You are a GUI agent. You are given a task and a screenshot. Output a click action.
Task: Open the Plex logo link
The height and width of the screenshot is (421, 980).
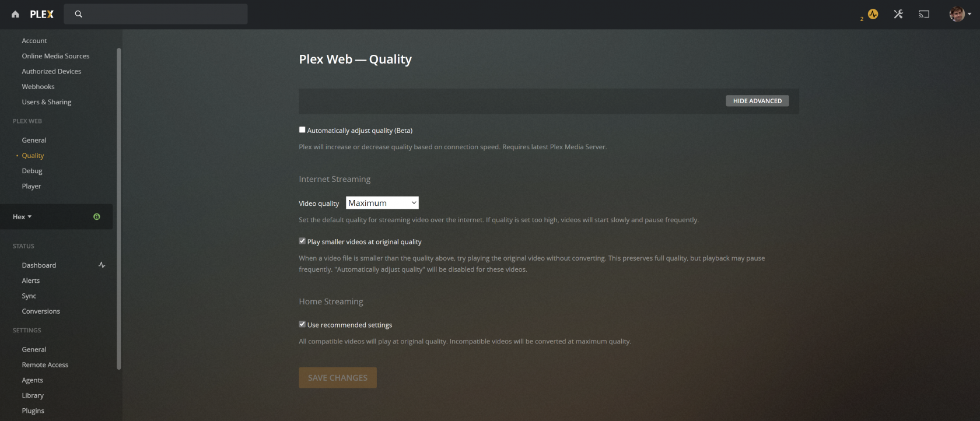pyautogui.click(x=42, y=15)
